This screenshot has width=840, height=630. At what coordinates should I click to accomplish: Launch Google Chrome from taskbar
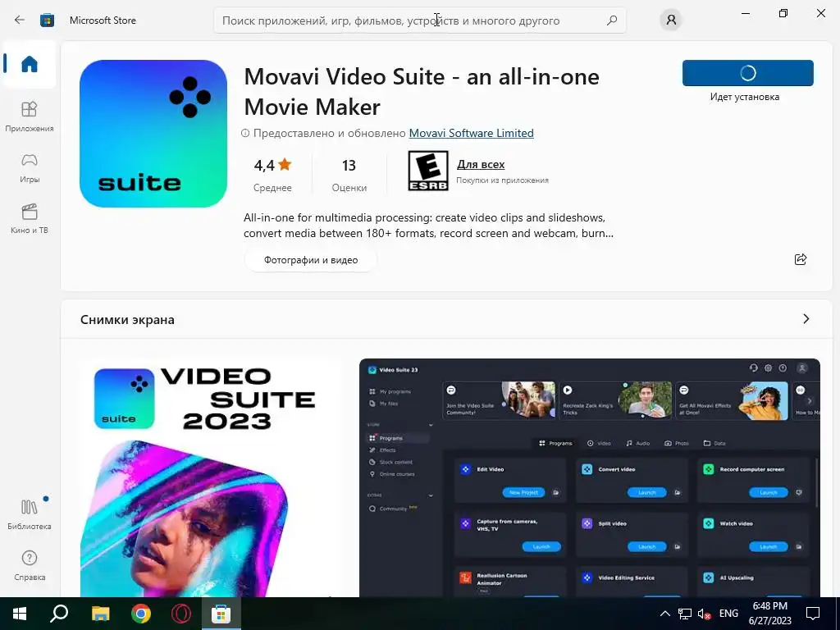coord(141,614)
